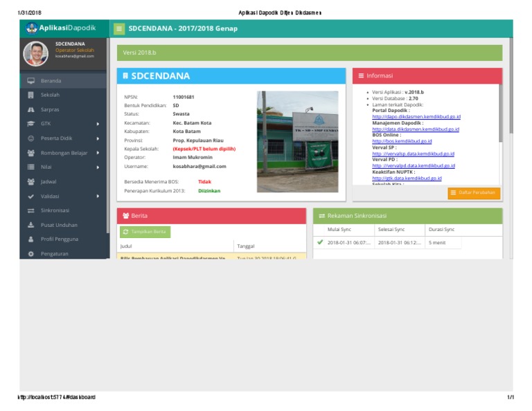Expand the Rombongan Belajar submenu arrow
Image resolution: width=532 pixels, height=411 pixels.
tap(98, 153)
